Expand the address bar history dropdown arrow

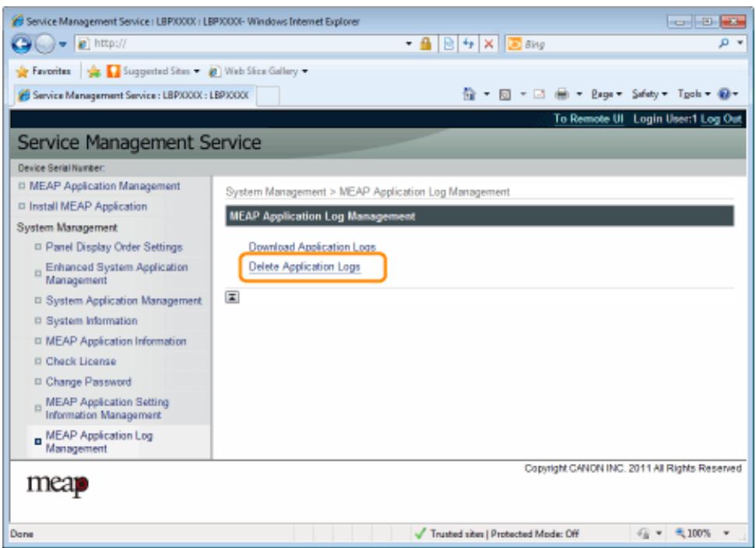[409, 44]
